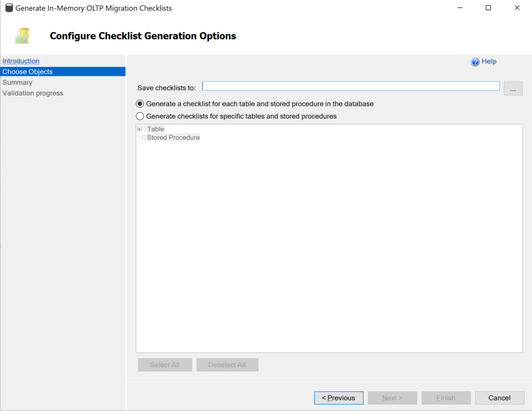Open the Summary step in sidebar
This screenshot has height=411, width=532.
click(17, 83)
